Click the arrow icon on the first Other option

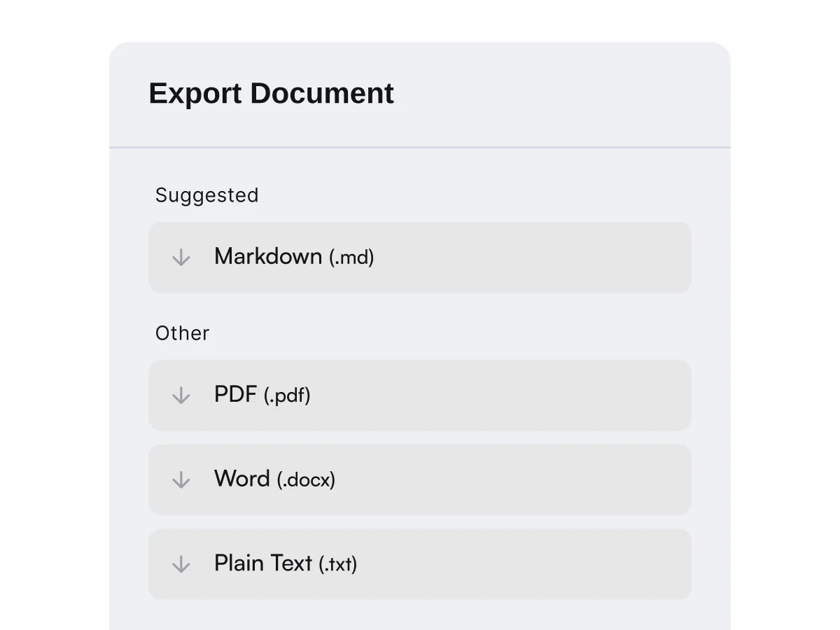[181, 395]
